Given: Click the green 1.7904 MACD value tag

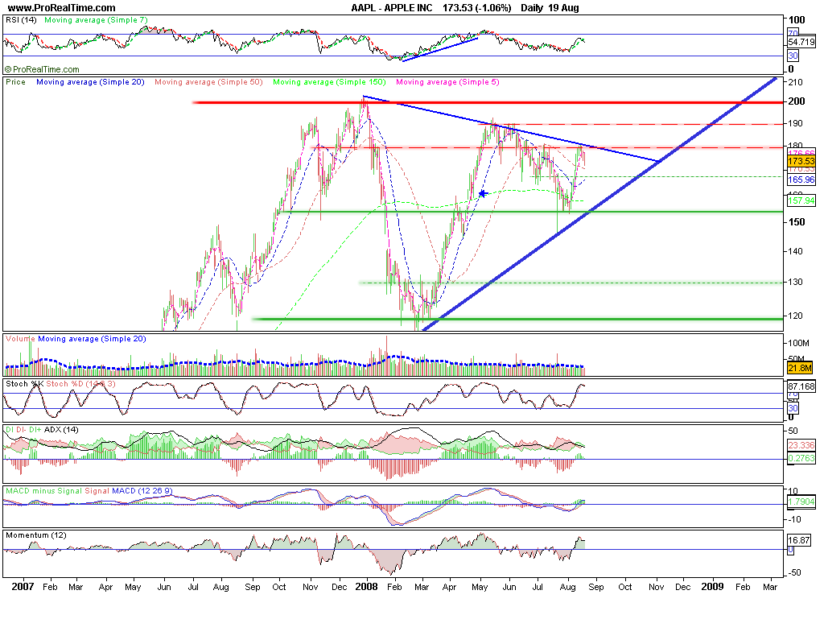Looking at the screenshot, I should (802, 502).
